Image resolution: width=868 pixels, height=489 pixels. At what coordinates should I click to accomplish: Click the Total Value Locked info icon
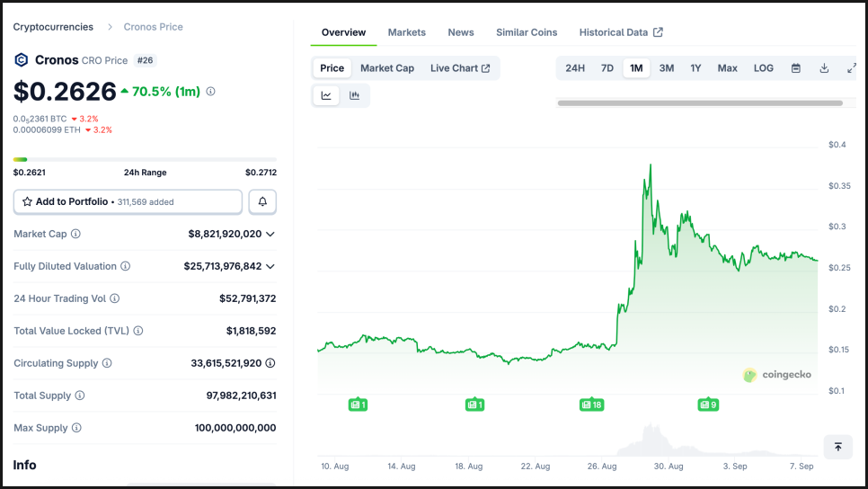pos(138,331)
